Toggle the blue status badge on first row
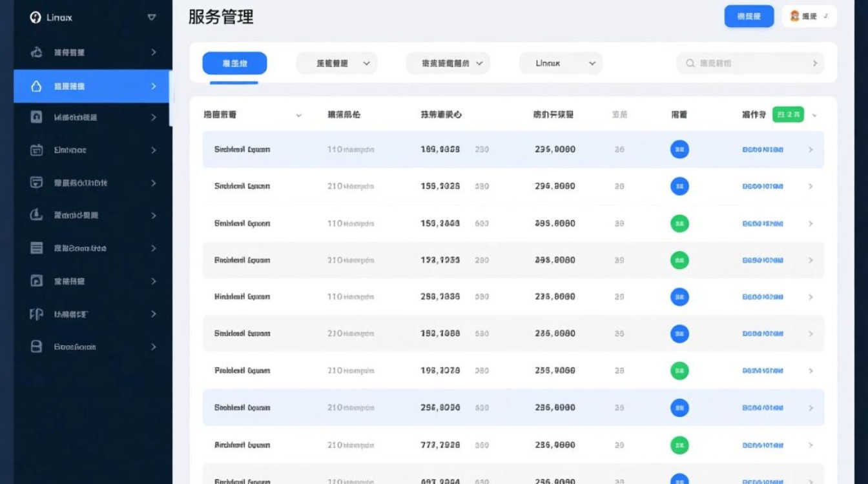 pyautogui.click(x=679, y=149)
